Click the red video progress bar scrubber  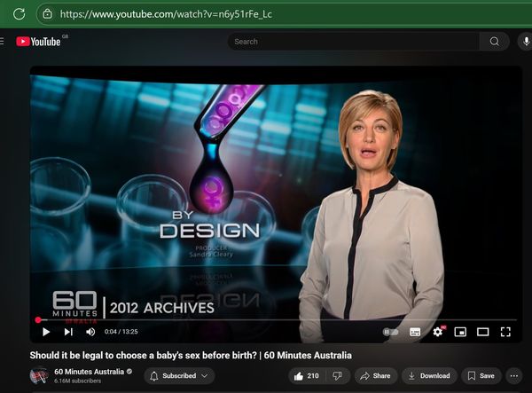tap(38, 319)
